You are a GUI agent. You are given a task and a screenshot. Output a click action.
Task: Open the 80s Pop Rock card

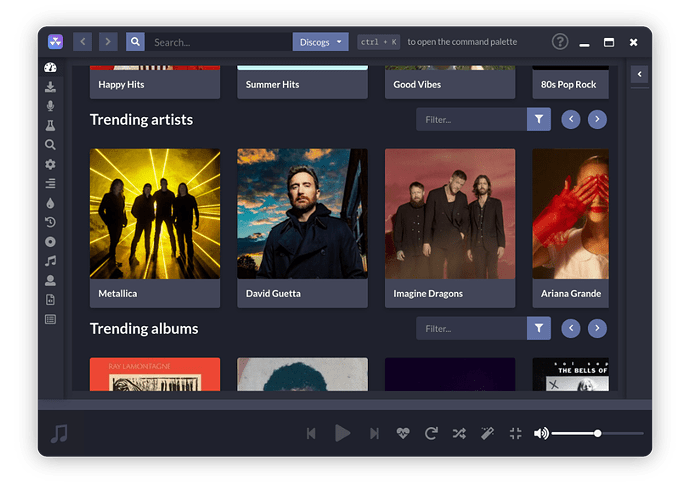pos(571,82)
